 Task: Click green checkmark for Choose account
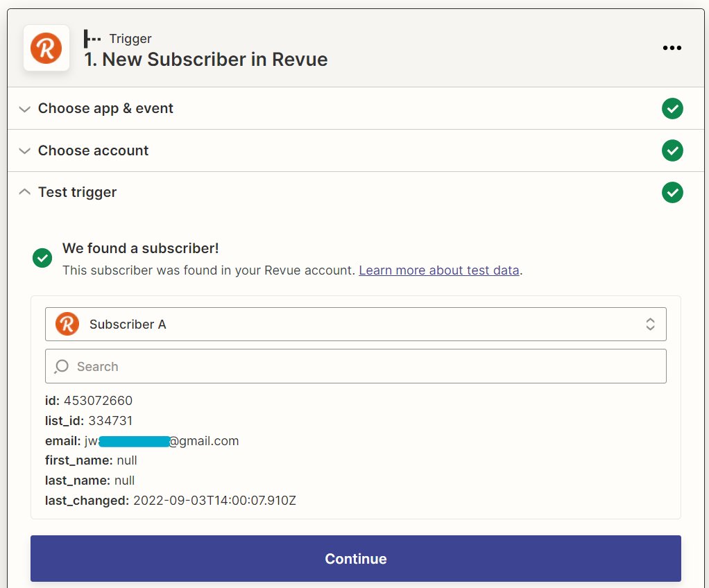click(x=672, y=150)
